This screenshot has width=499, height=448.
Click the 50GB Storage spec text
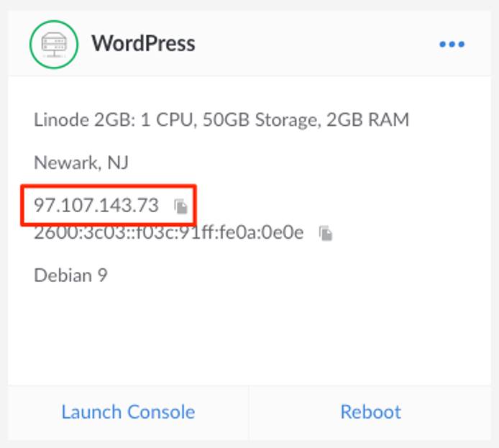tap(260, 119)
